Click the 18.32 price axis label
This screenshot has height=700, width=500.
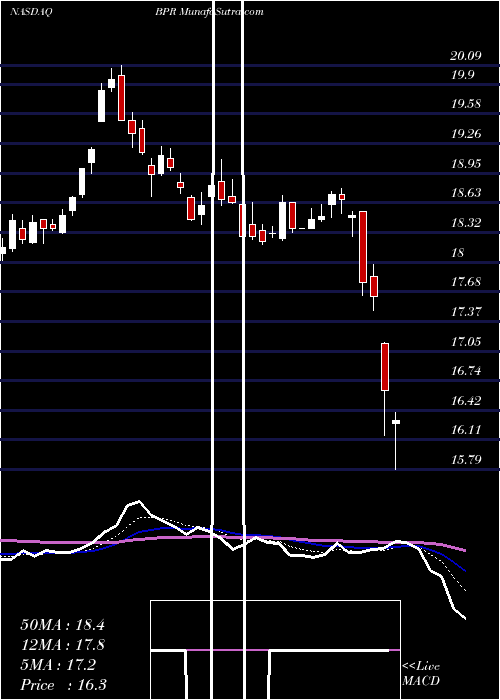tap(466, 222)
